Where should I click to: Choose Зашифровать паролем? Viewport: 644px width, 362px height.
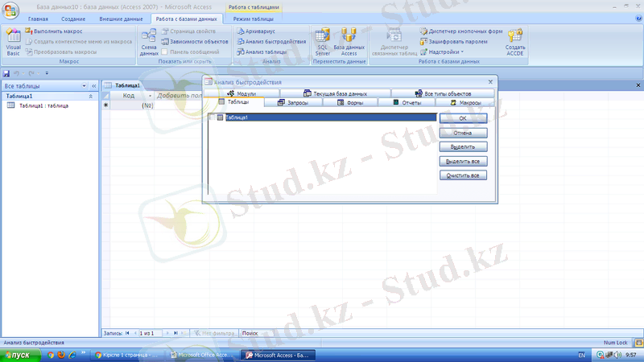click(454, 42)
